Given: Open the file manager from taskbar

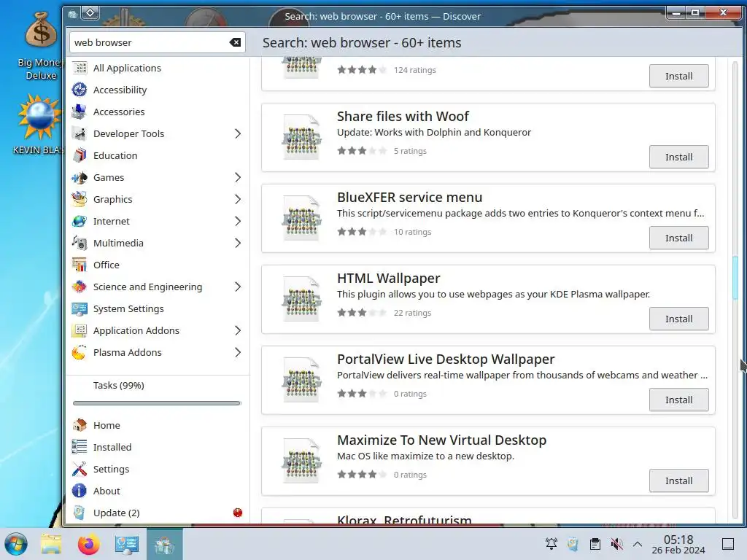Looking at the screenshot, I should pyautogui.click(x=51, y=544).
